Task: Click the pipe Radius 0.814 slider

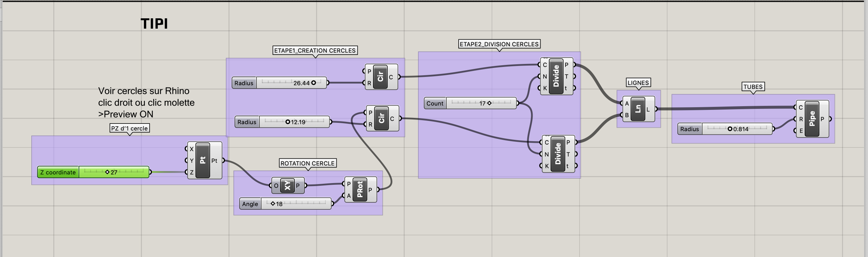Action: click(730, 129)
